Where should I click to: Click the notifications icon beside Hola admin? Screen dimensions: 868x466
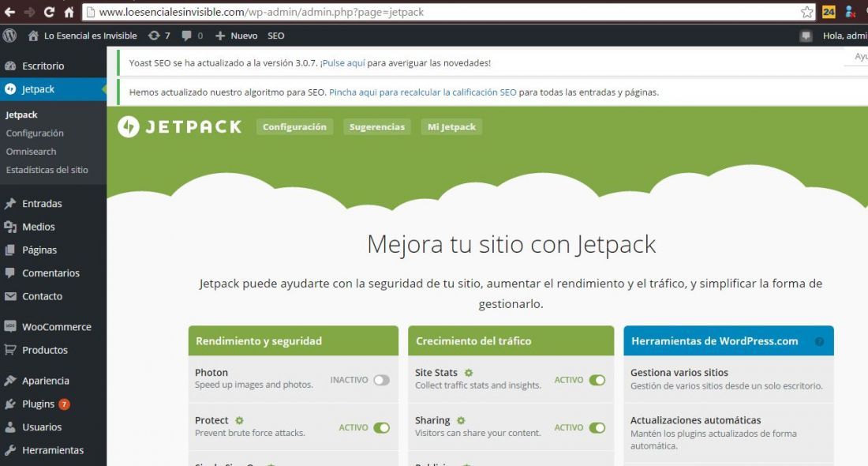806,36
